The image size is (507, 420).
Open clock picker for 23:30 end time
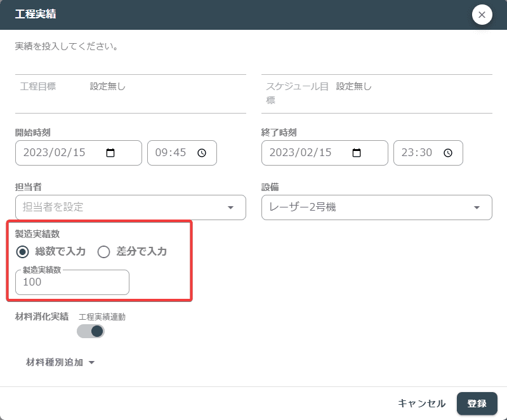click(x=448, y=153)
